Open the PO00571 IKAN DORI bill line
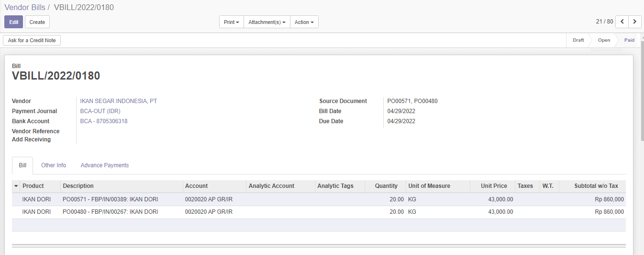This screenshot has height=255, width=644. coord(110,199)
